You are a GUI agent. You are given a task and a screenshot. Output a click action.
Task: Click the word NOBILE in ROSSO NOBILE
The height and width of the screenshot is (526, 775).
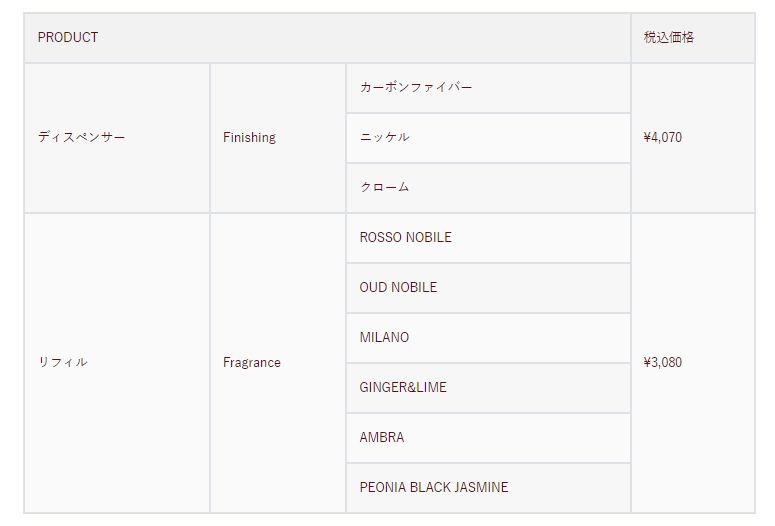click(428, 238)
